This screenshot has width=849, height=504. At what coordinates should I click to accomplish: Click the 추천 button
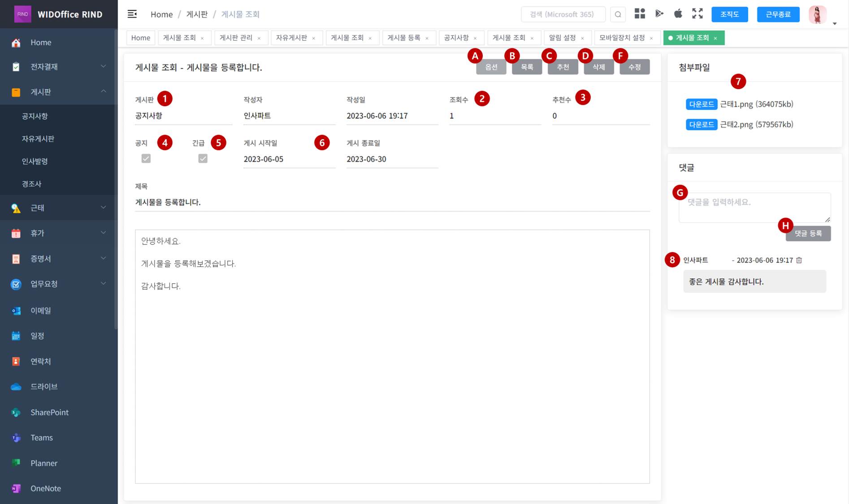(563, 67)
